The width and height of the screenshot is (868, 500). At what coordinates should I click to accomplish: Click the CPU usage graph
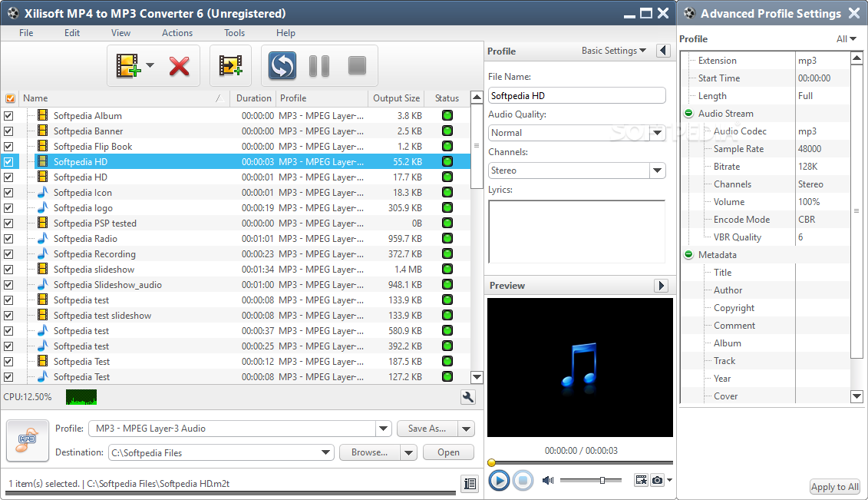(81, 397)
